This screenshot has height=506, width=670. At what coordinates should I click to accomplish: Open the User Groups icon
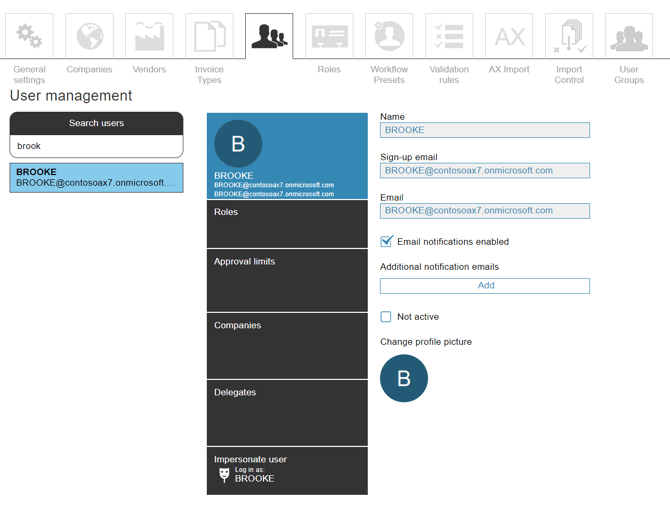point(629,37)
